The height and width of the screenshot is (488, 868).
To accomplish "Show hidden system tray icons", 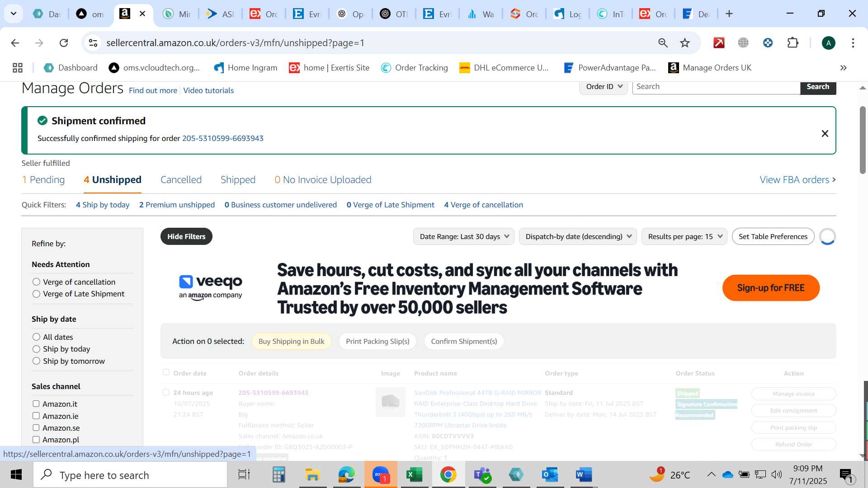I will tap(711, 475).
